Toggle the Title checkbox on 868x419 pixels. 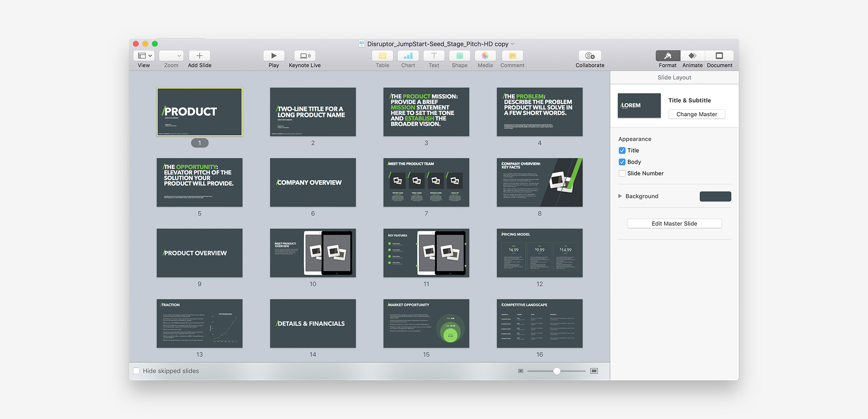tap(622, 150)
